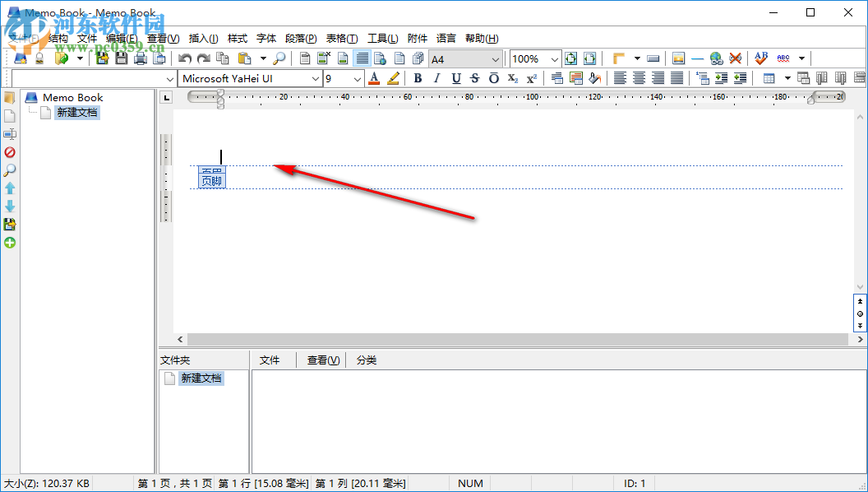Viewport: 868px width, 492px height.
Task: Expand the table dropdown arrow
Action: 787,78
